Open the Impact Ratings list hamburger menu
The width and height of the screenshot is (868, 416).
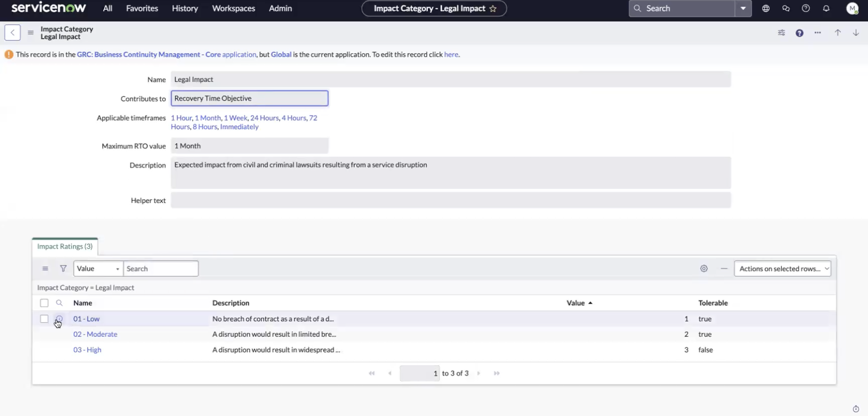(x=45, y=268)
